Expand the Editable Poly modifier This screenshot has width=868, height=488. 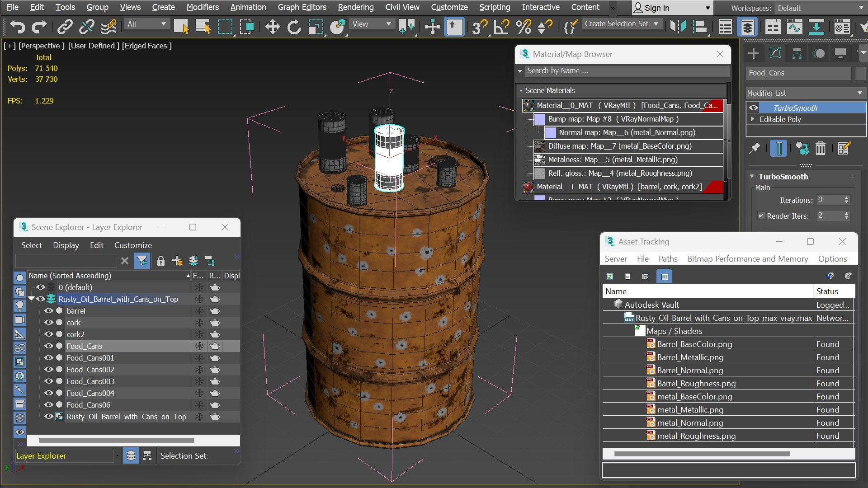(753, 119)
